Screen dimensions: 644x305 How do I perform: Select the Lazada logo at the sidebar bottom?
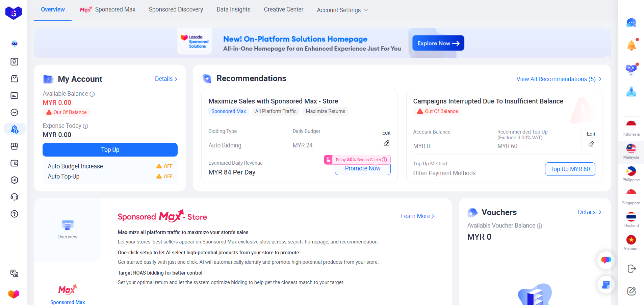pos(14,294)
